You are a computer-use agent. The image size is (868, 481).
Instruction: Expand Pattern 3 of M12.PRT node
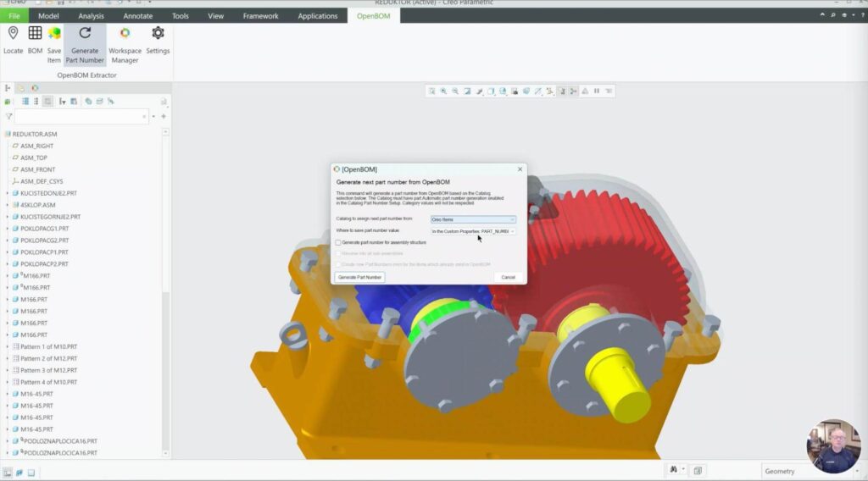pyautogui.click(x=7, y=370)
